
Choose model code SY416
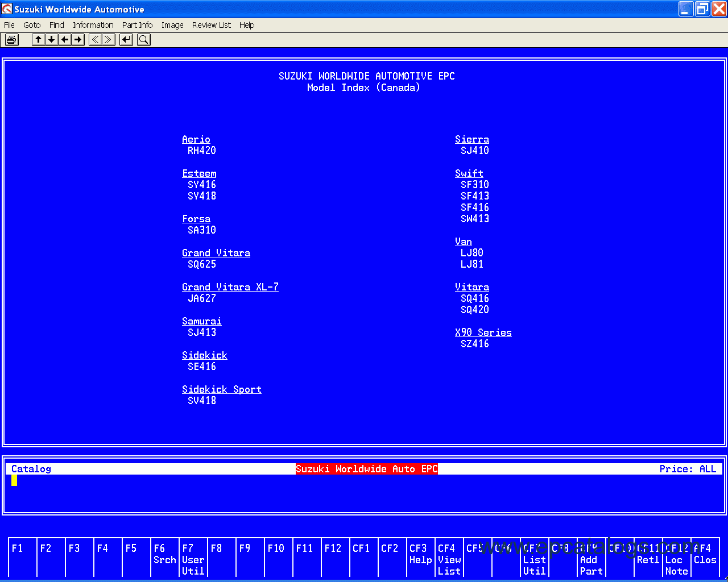pyautogui.click(x=202, y=185)
